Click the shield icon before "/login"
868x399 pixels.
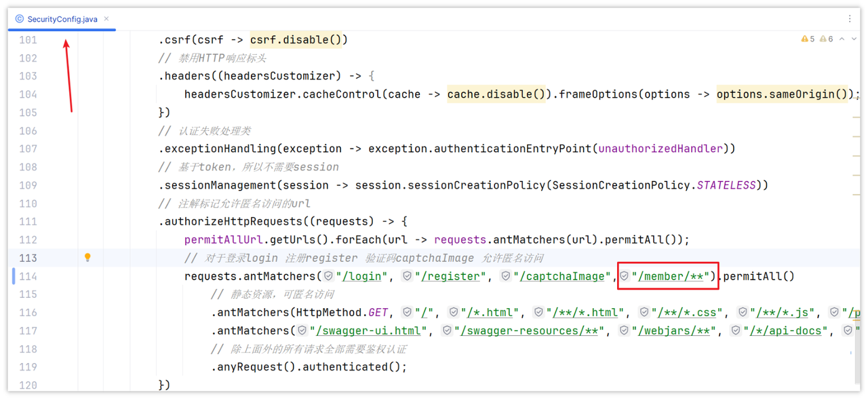point(328,276)
